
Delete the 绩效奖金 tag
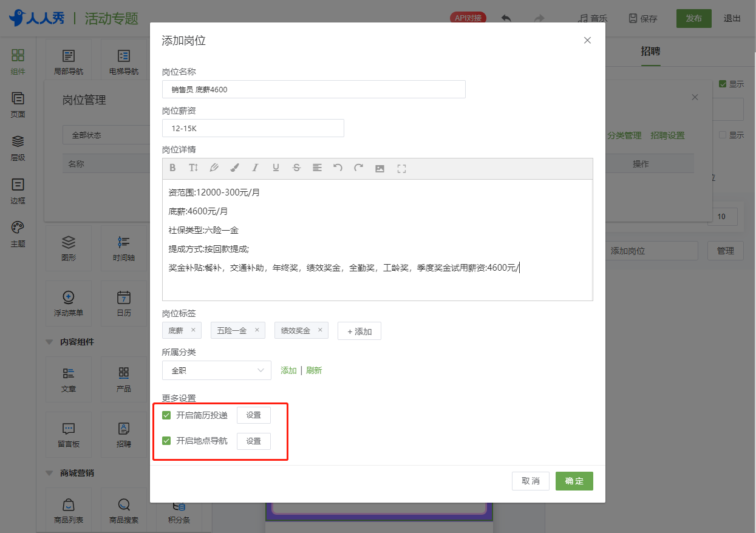[320, 330]
